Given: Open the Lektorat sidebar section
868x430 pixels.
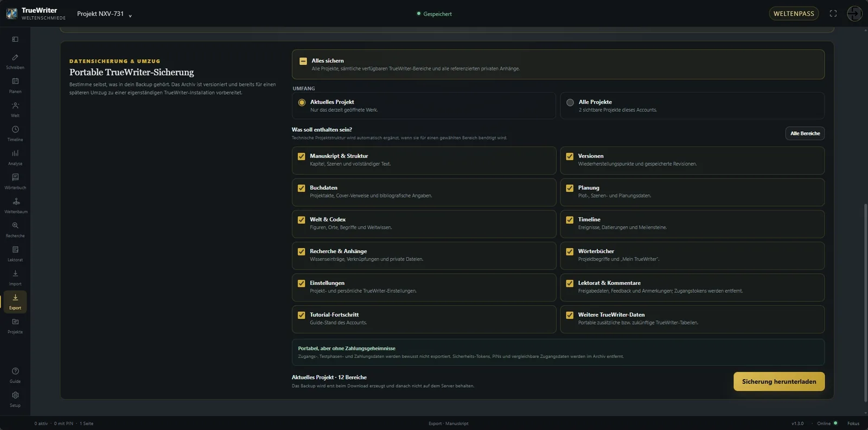Looking at the screenshot, I should tap(15, 253).
